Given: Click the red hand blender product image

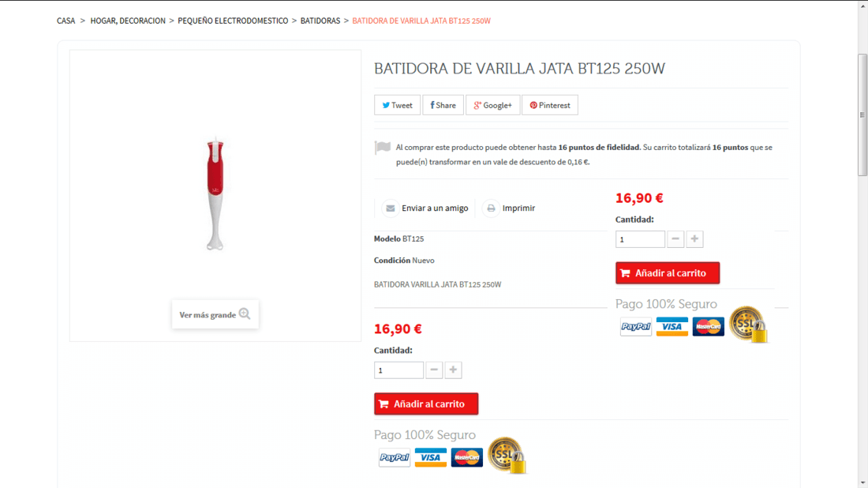Looking at the screenshot, I should click(x=215, y=193).
